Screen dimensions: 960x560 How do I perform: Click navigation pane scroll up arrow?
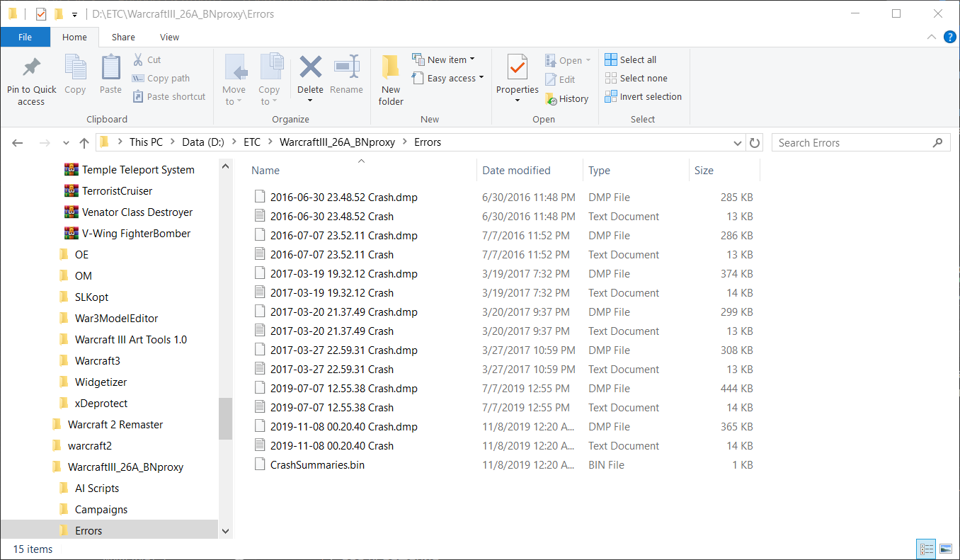226,166
